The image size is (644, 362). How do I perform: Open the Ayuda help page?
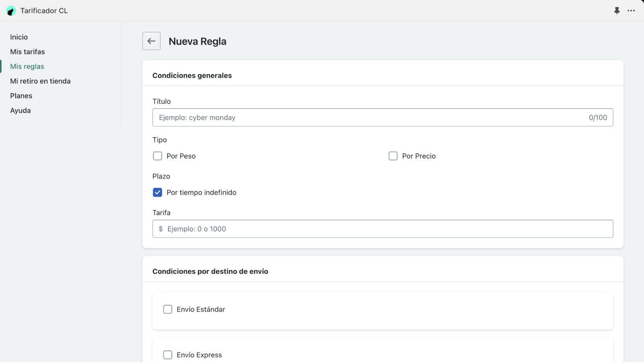pos(20,111)
